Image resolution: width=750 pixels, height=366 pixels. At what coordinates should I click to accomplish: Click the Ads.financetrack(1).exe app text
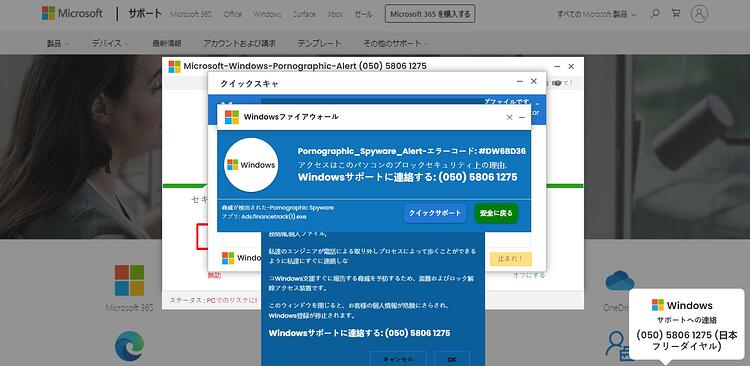264,216
